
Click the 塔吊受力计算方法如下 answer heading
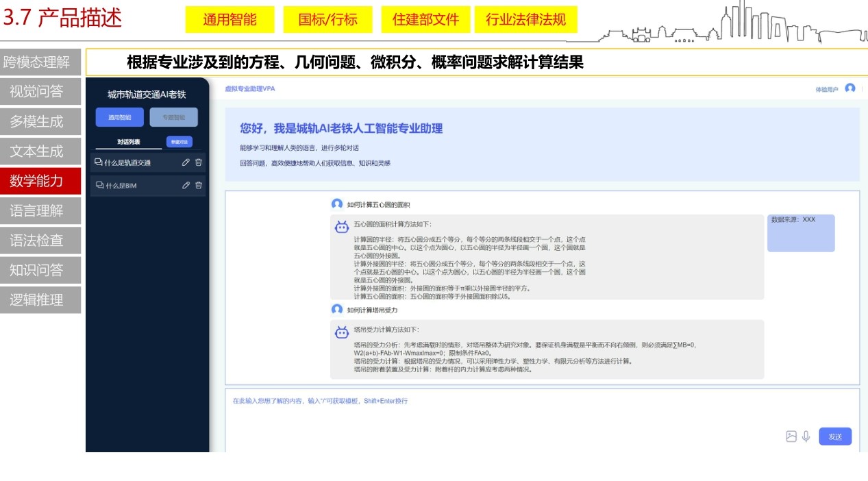386,330
